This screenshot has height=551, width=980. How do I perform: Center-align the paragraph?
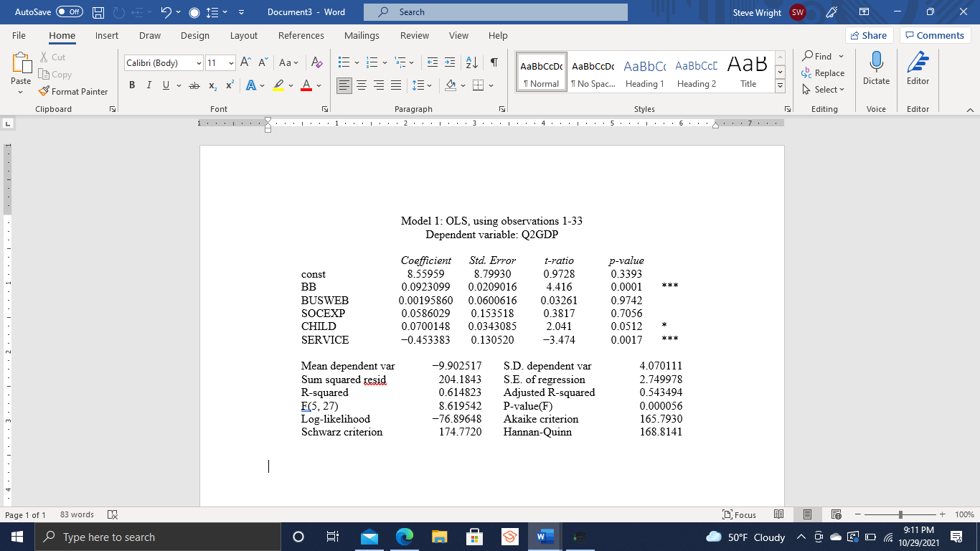coord(362,85)
